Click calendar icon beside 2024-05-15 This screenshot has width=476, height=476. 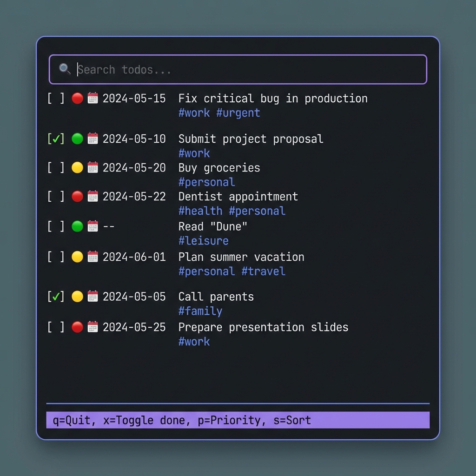93,98
